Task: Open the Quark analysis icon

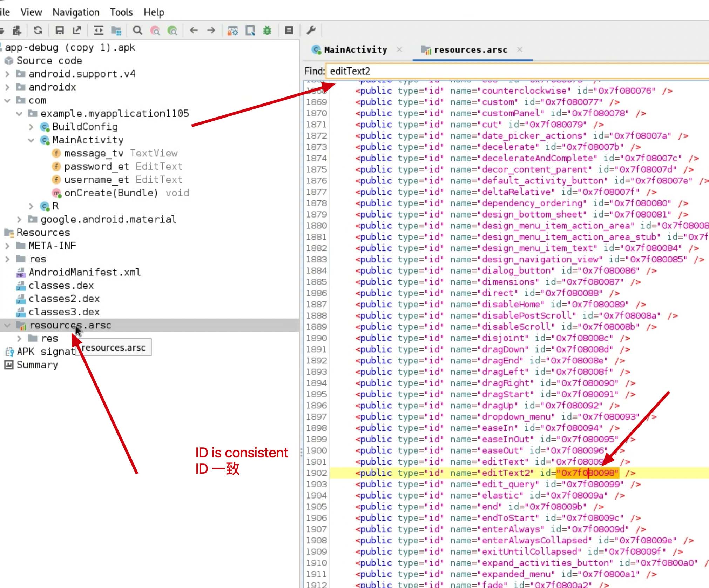Action: click(250, 31)
